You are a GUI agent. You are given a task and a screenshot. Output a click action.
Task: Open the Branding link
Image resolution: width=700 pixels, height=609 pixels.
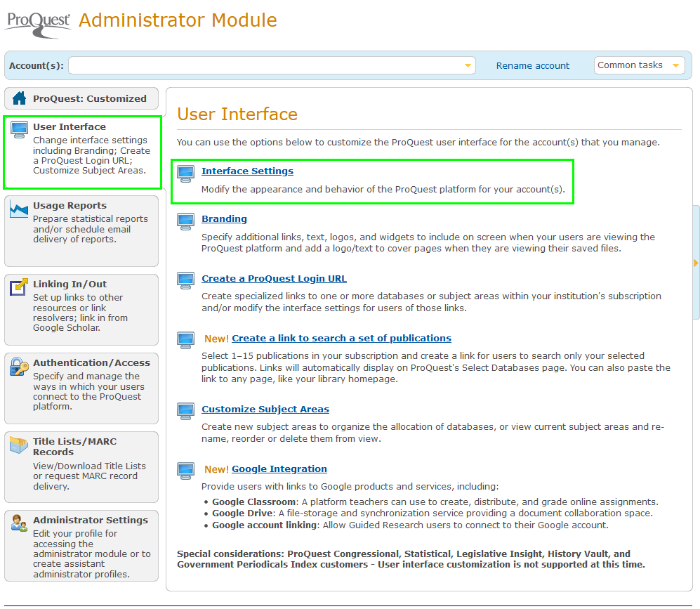224,218
